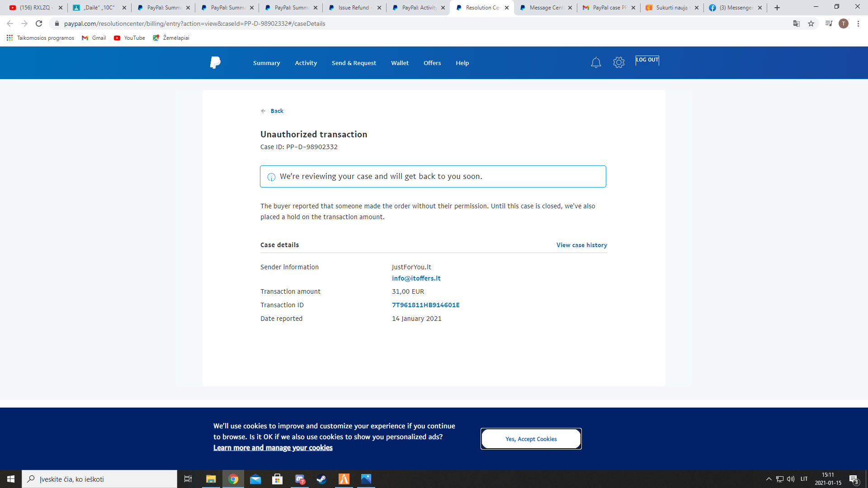Open Help in PayPal navigation
The image size is (868, 488).
tap(462, 63)
